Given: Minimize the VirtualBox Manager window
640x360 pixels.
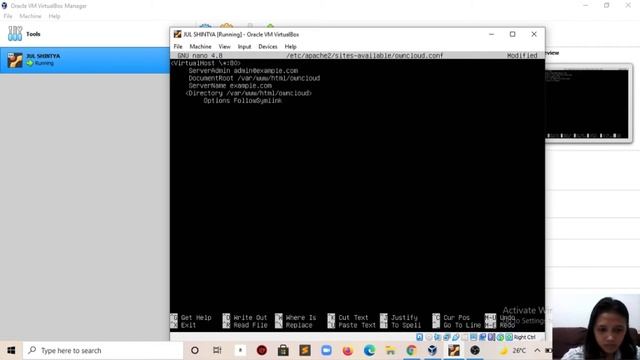Looking at the screenshot, I should point(586,5).
